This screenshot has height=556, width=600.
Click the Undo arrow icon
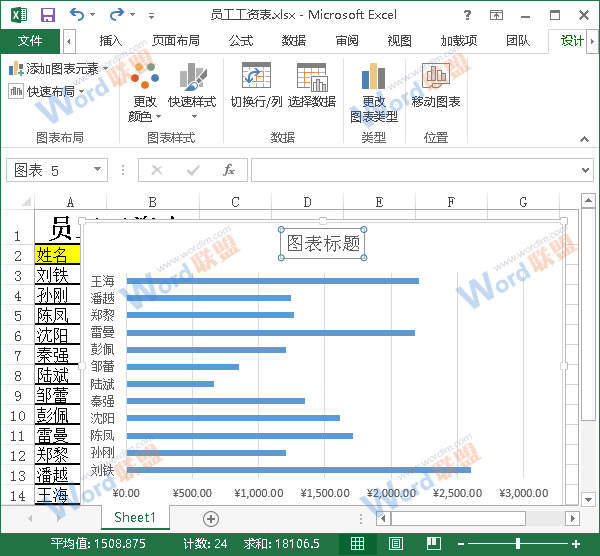coord(78,15)
